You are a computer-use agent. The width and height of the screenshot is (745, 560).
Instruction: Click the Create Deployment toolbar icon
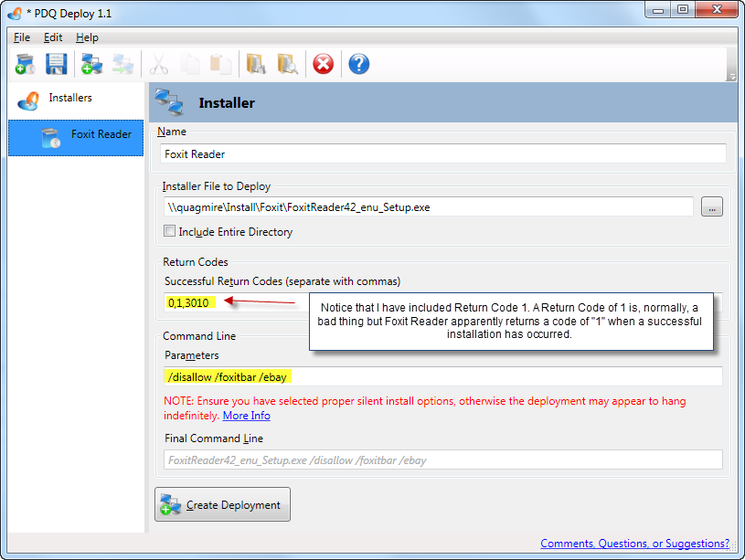(x=91, y=64)
